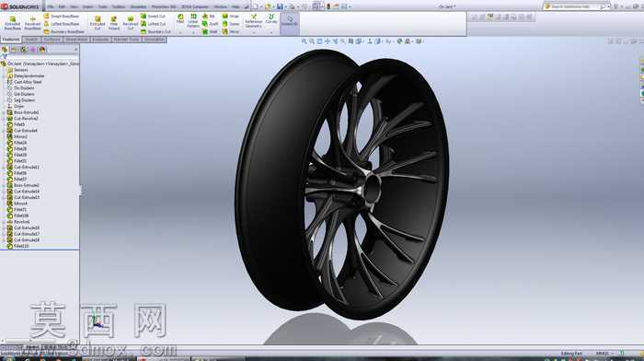Choose Swept Boss/Base command
The width and height of the screenshot is (644, 361).
(x=62, y=16)
